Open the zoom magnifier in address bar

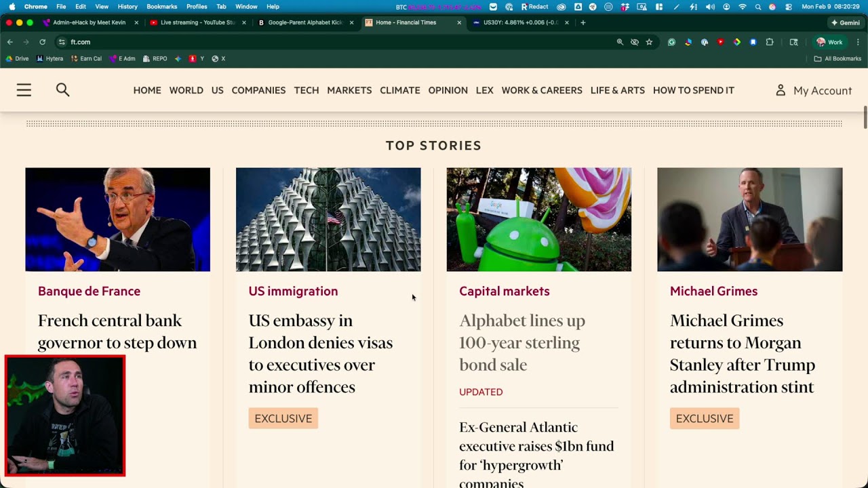[620, 42]
